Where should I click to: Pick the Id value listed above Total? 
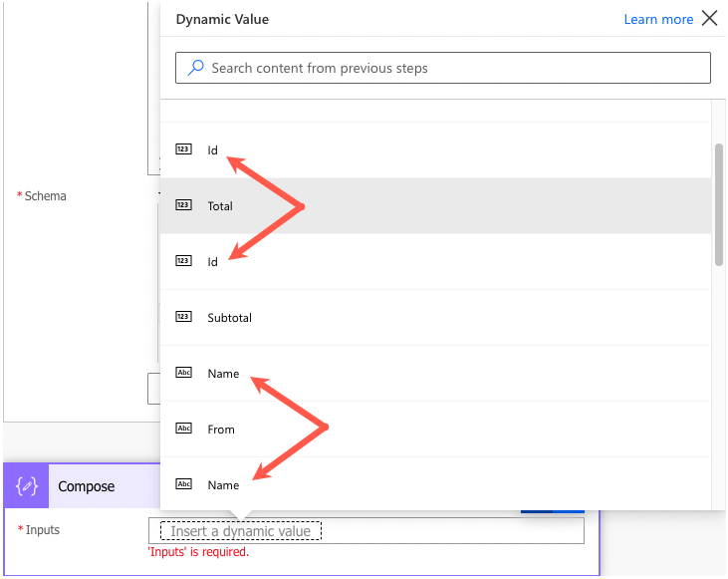coord(212,150)
